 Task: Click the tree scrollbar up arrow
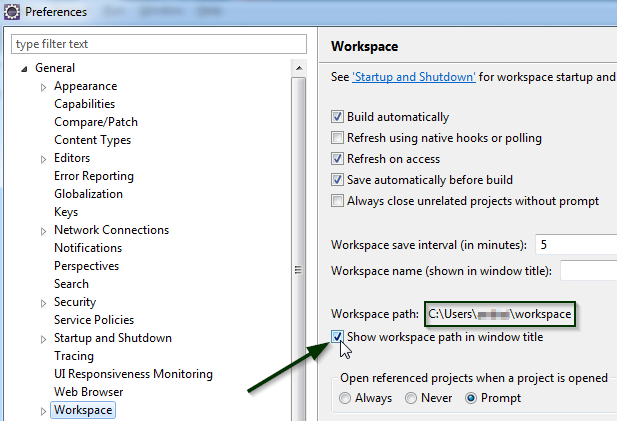pyautogui.click(x=299, y=68)
